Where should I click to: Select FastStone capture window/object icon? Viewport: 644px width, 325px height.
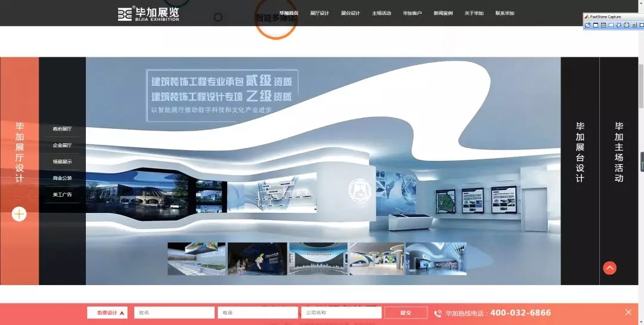[x=603, y=25]
